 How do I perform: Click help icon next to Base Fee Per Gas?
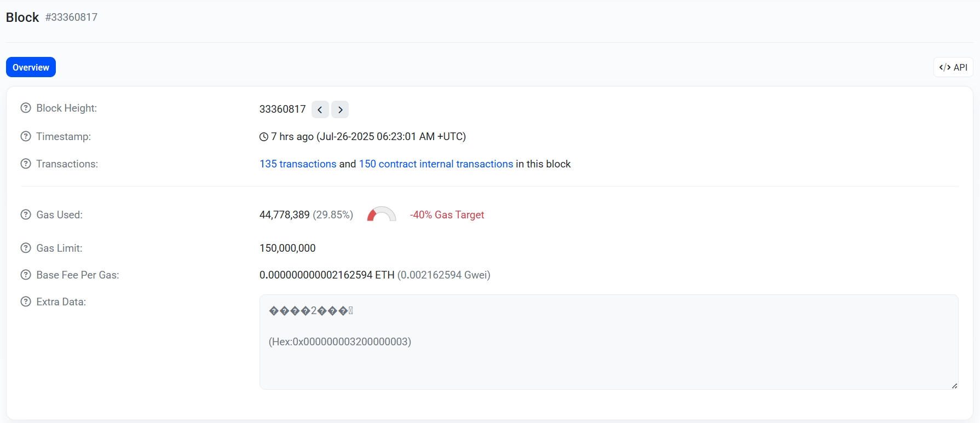click(x=26, y=275)
